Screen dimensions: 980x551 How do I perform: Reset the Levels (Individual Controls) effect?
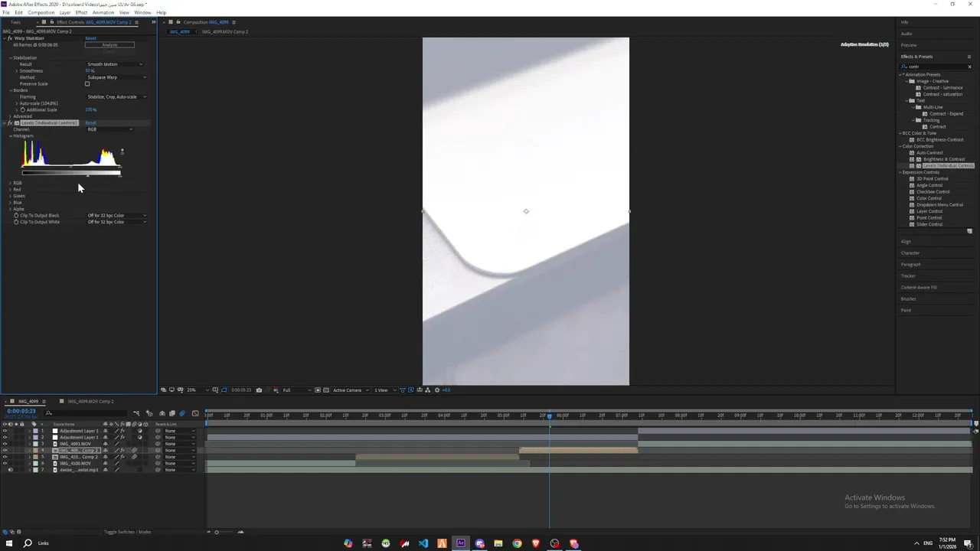(90, 122)
